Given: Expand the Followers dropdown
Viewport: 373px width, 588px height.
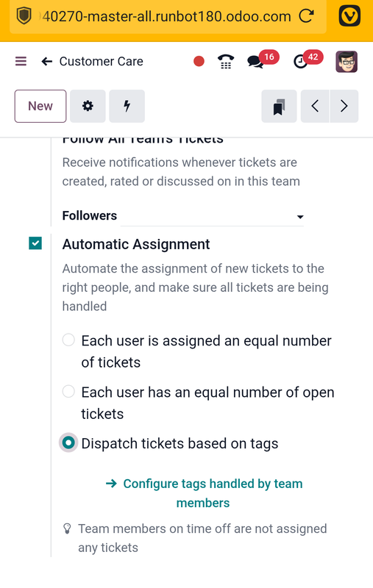Looking at the screenshot, I should coord(213,216).
